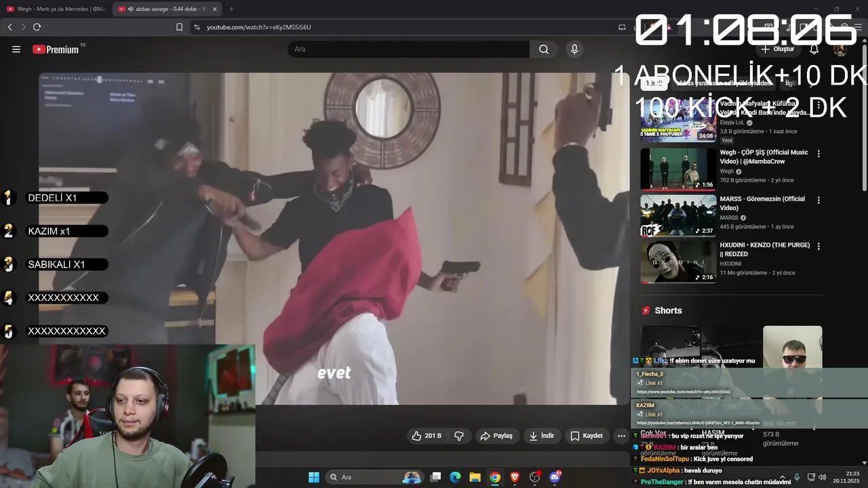
Task: Click the 'SABIKALI X1' leaderboard entry
Action: point(66,264)
